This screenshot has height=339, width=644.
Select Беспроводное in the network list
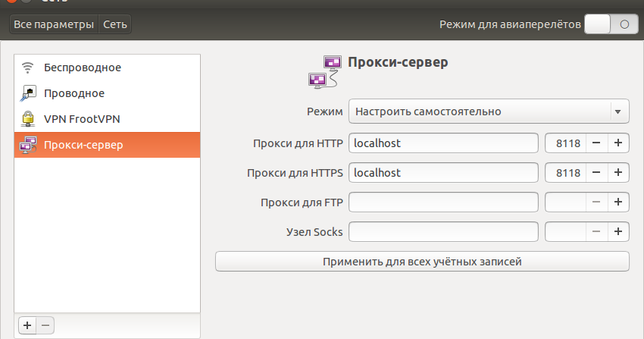click(107, 67)
